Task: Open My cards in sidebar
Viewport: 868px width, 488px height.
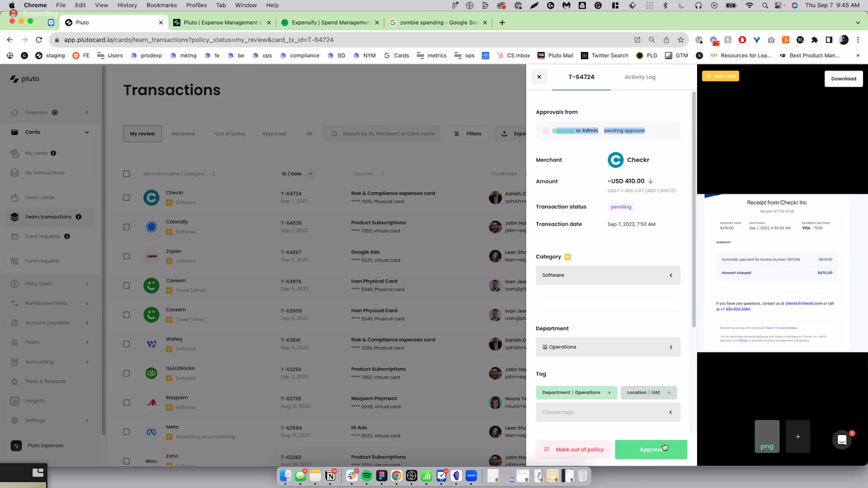Action: tap(36, 153)
